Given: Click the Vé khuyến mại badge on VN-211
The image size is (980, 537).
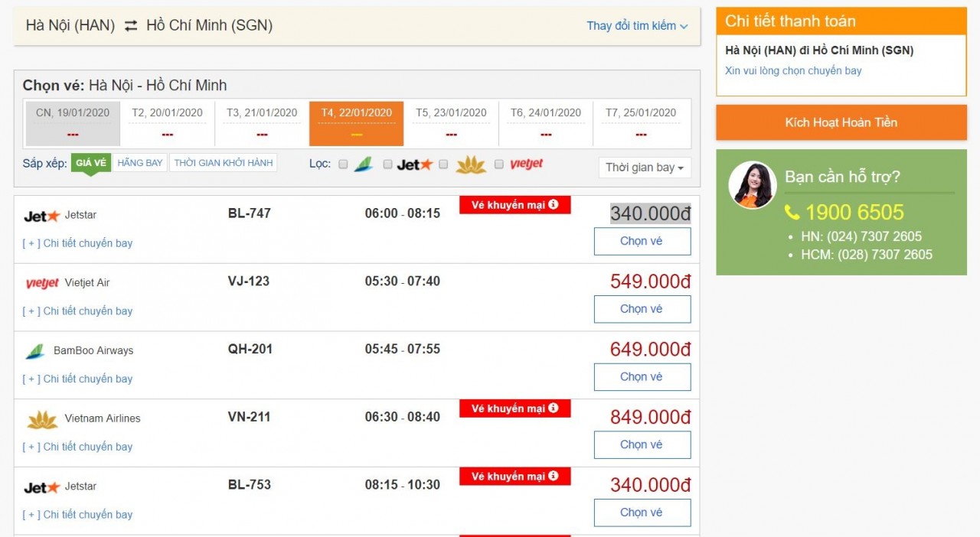Looking at the screenshot, I should point(515,408).
